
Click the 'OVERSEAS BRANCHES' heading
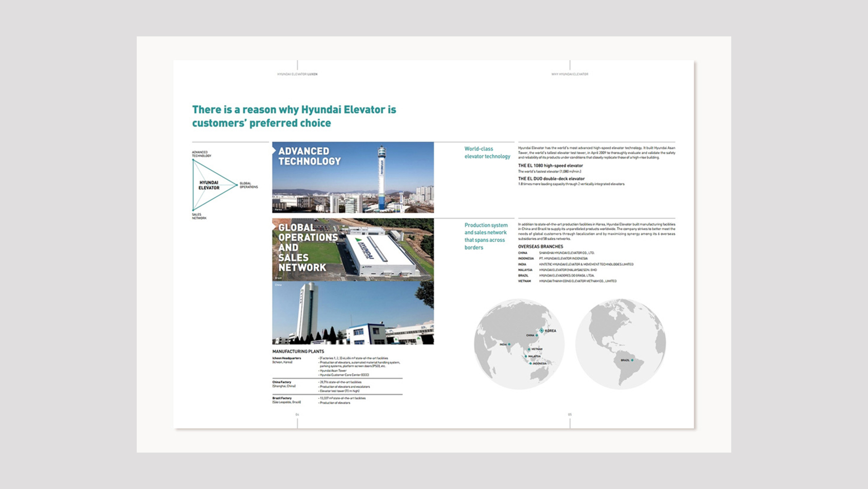(x=540, y=246)
